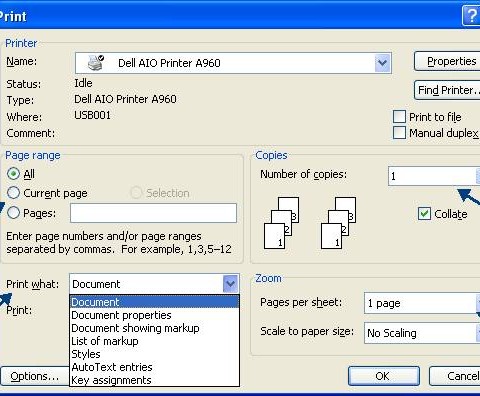Open the Options button
Image resolution: width=480 pixels, height=396 pixels.
pos(35,376)
